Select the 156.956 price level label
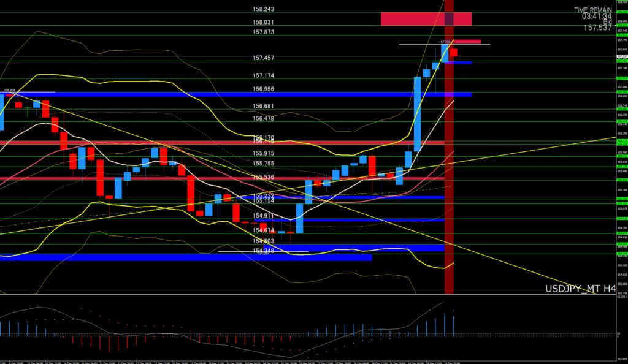This screenshot has width=628, height=364. point(263,89)
